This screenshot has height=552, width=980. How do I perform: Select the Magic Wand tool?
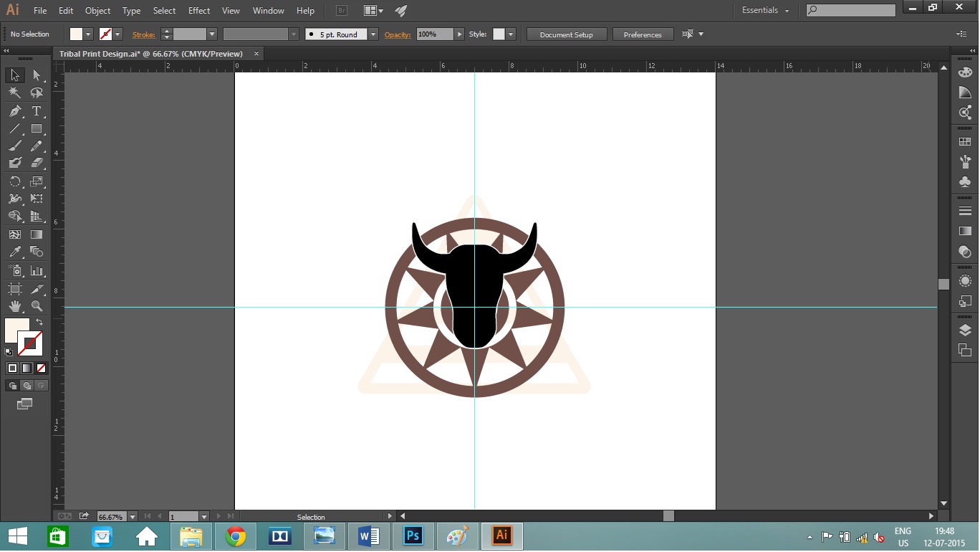pos(14,93)
